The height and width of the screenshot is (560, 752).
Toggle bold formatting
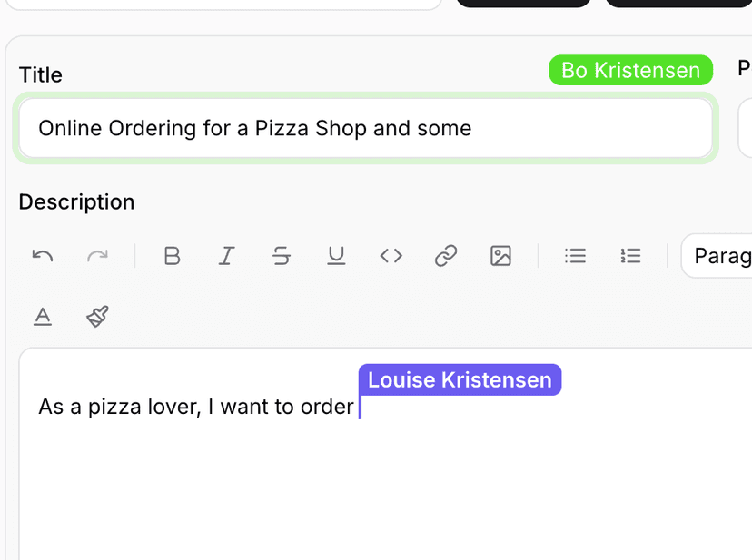(x=172, y=256)
